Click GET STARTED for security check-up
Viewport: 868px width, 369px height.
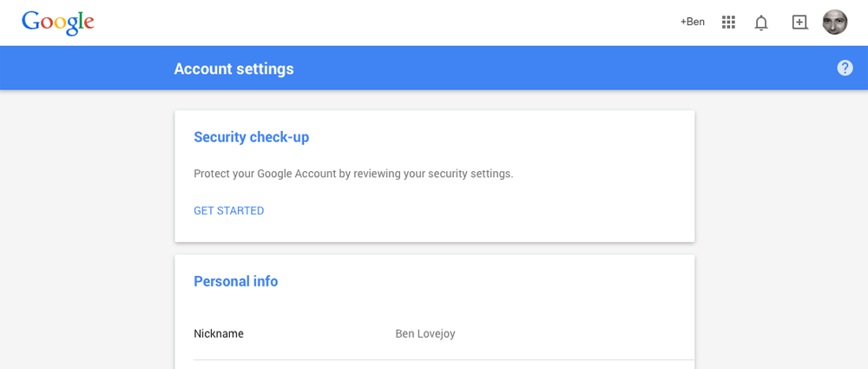228,211
